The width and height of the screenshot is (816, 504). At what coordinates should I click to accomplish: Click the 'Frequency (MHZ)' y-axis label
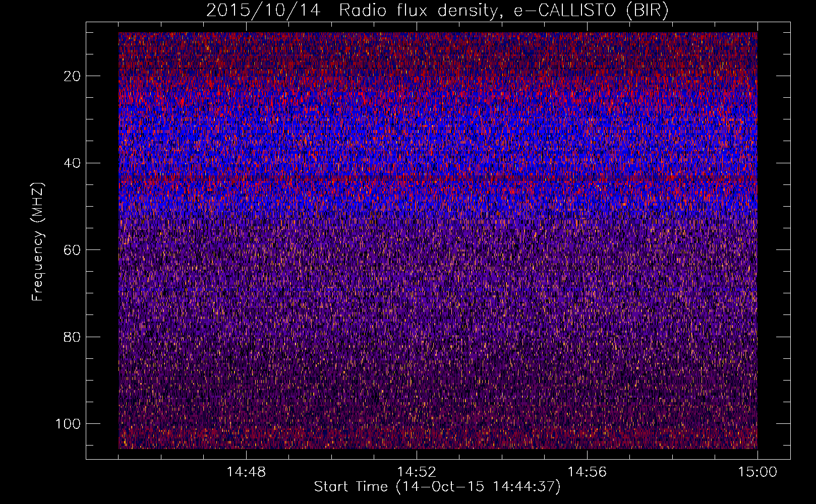38,241
